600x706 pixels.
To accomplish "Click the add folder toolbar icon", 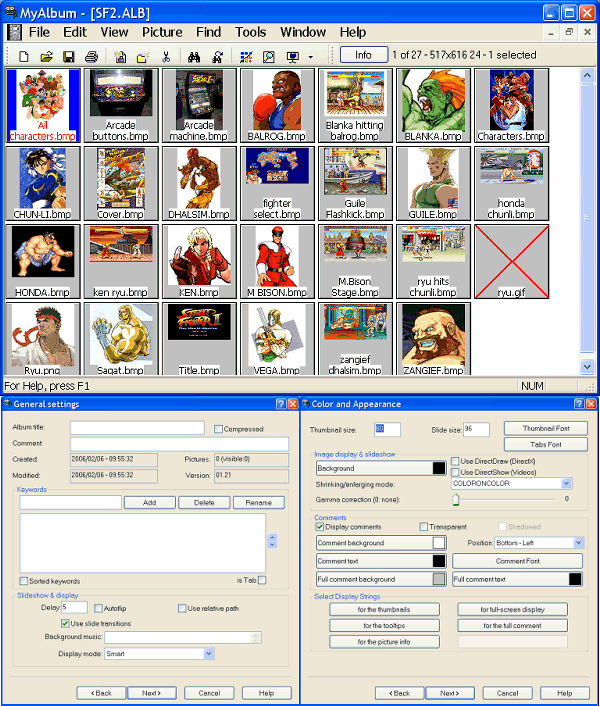I will pyautogui.click(x=143, y=57).
